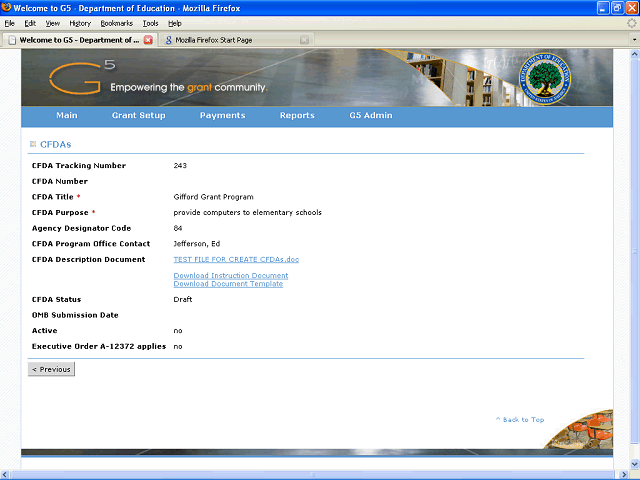Click Empowering the grant community tagline
Screen dimensions: 640x480
point(189,87)
